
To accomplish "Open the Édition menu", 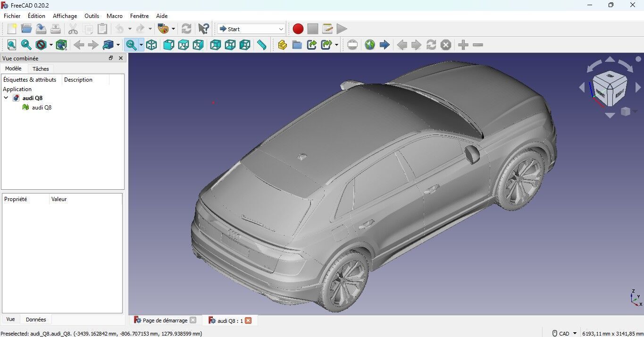I will pos(36,16).
